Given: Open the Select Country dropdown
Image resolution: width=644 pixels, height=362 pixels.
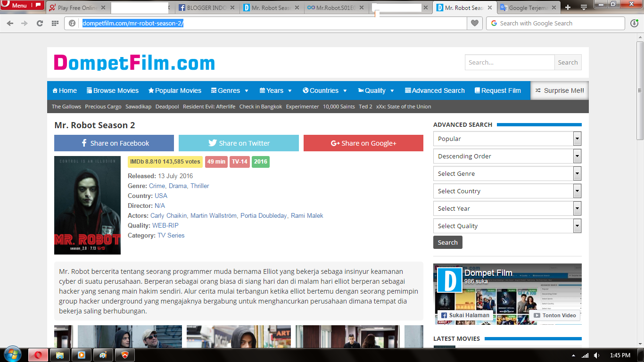Looking at the screenshot, I should [x=507, y=191].
